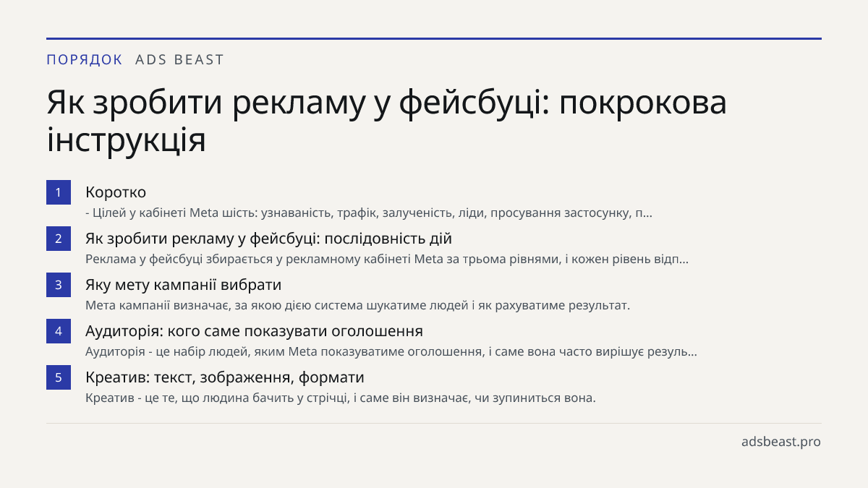Viewport: 868px width, 488px height.
Task: Click description 'Мета кампанії визначає, за якою дією'
Action: [358, 305]
